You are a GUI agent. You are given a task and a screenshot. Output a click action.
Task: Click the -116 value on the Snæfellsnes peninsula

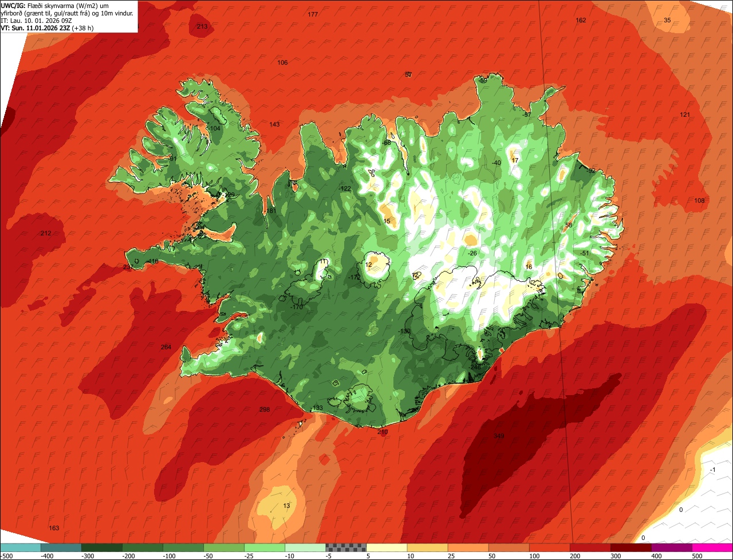152,262
